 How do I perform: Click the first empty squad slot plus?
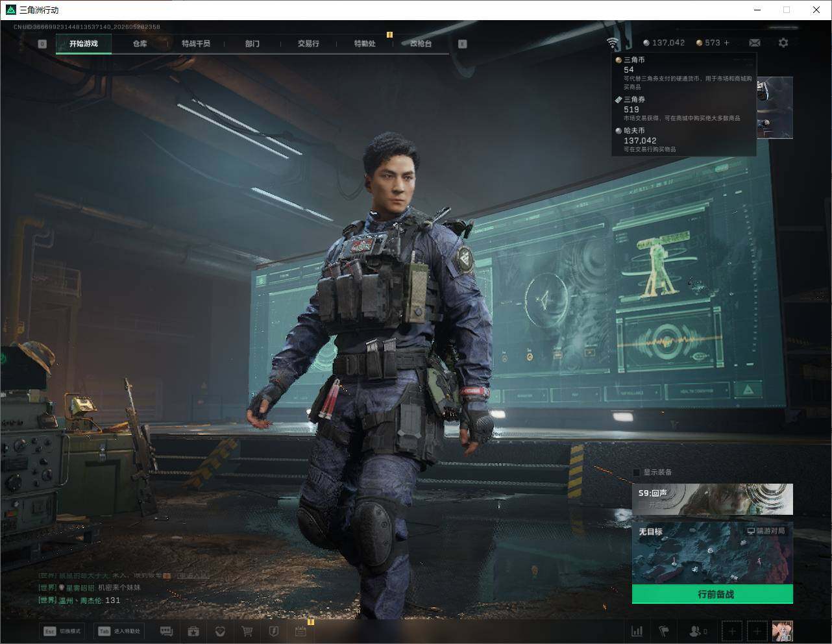point(732,631)
